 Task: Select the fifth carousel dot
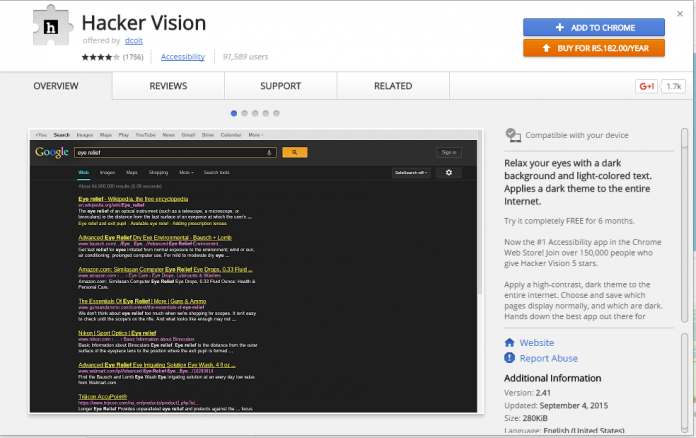pyautogui.click(x=276, y=113)
